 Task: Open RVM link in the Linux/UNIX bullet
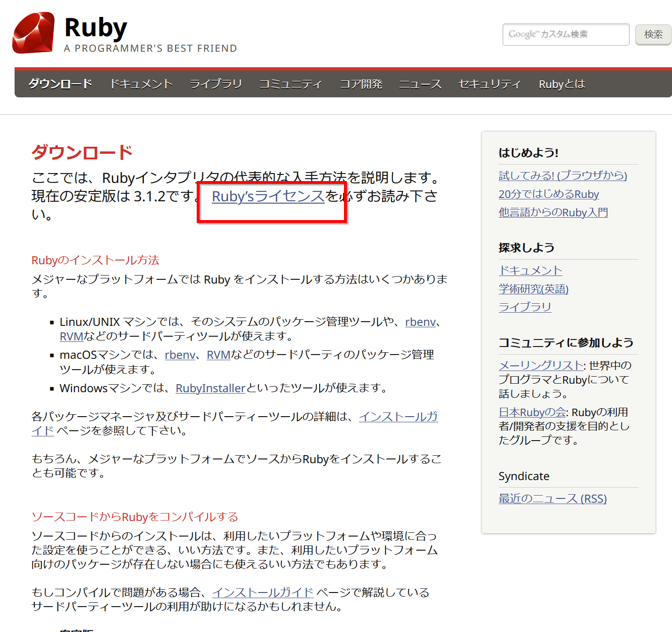72,336
